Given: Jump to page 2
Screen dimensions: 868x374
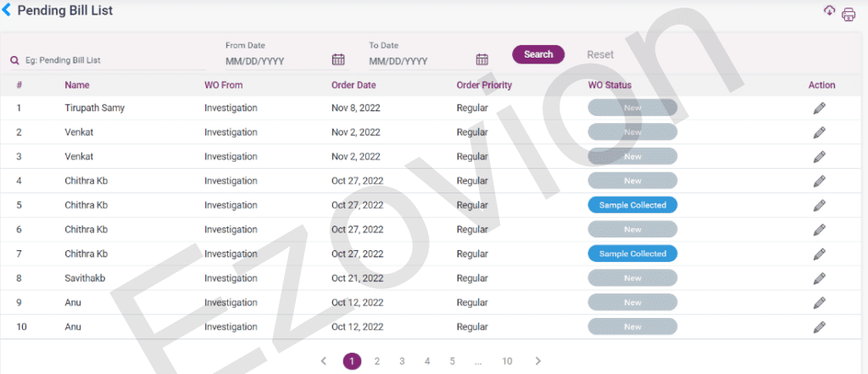Looking at the screenshot, I should [377, 361].
